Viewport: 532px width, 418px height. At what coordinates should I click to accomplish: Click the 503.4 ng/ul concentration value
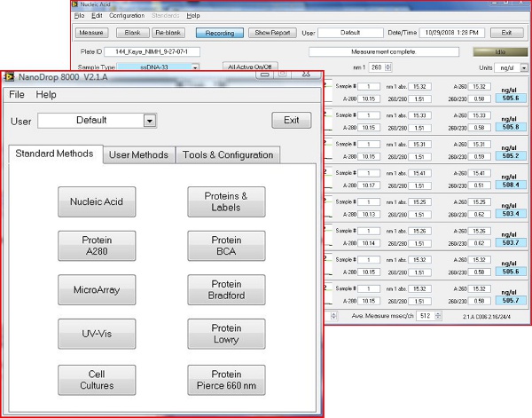point(511,214)
